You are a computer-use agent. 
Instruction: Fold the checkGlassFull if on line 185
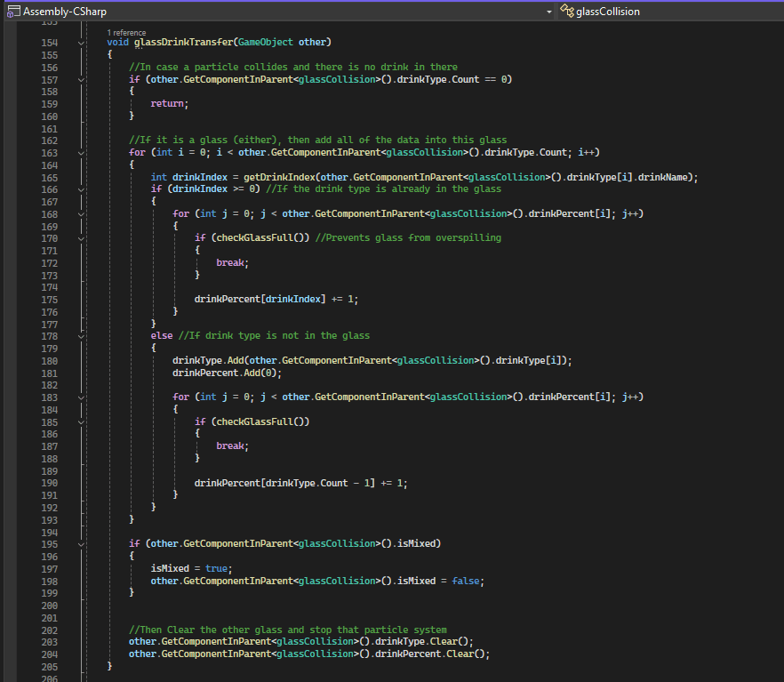tap(82, 421)
